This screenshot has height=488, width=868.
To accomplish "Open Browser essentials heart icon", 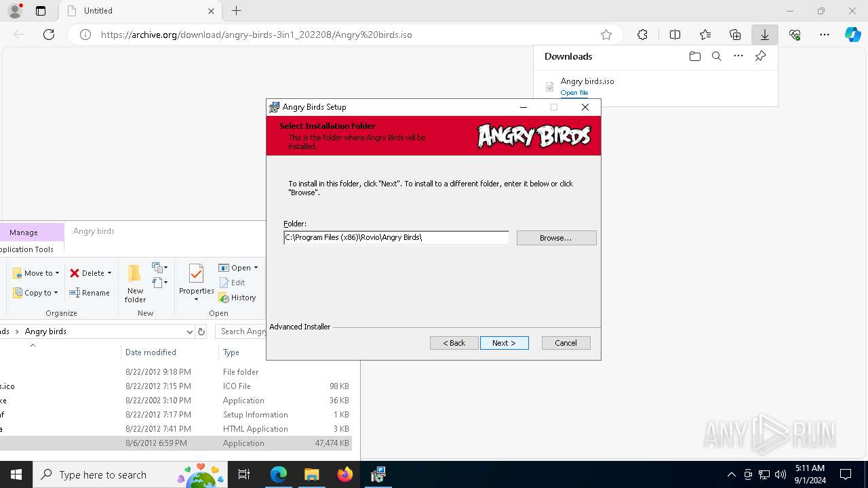I will tap(795, 35).
